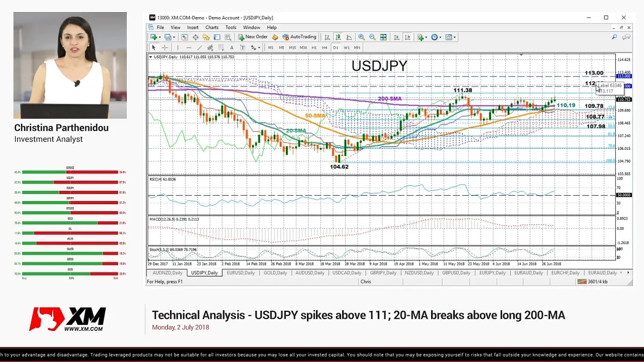Switch chart to line chart style
This screenshot has height=362, width=644.
click(x=349, y=37)
